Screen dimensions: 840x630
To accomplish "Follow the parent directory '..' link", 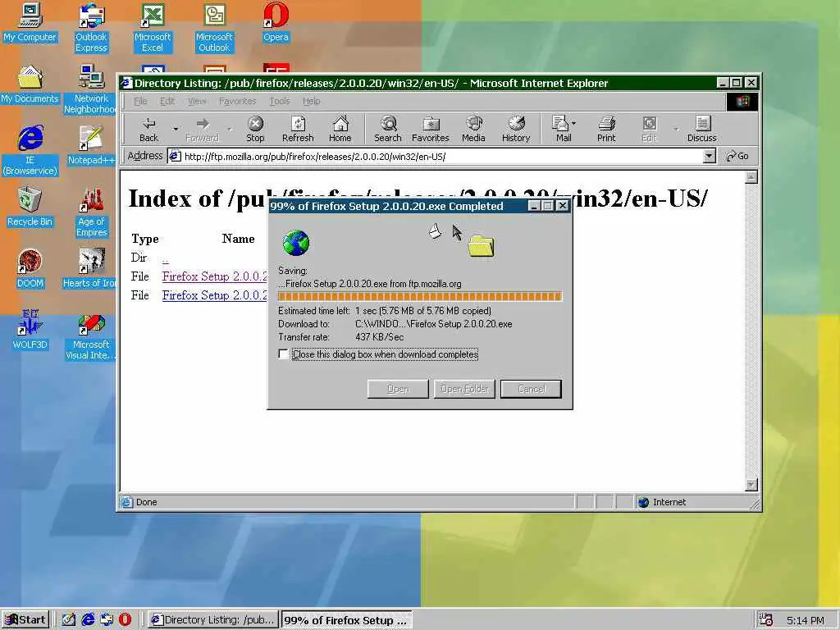I will click(x=166, y=258).
